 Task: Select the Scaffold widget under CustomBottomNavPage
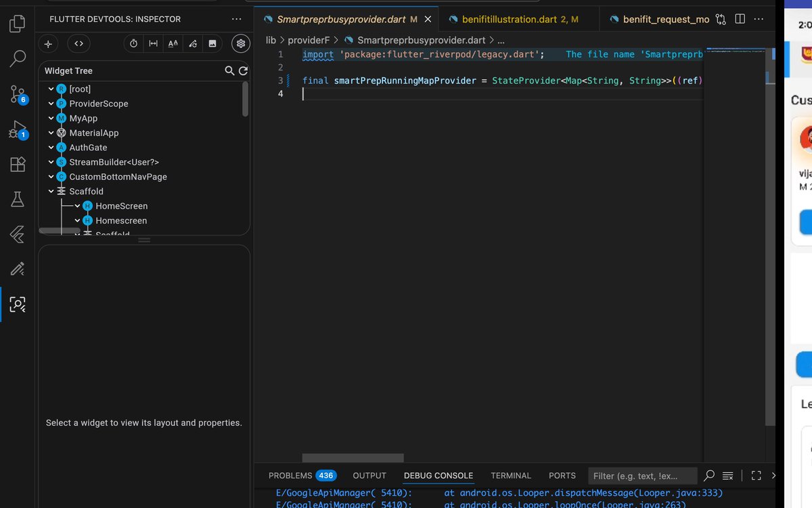[86, 192]
